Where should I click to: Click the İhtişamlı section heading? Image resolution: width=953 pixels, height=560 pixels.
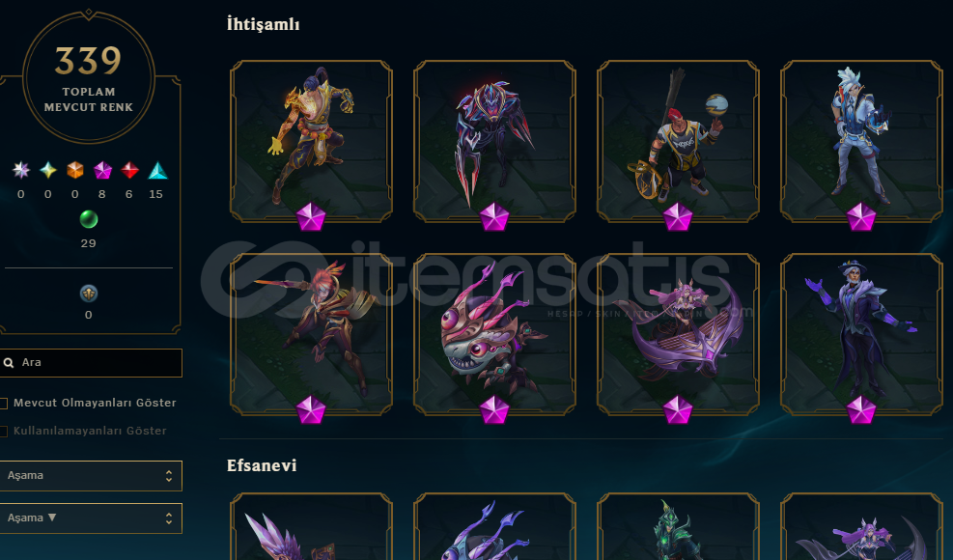264,24
